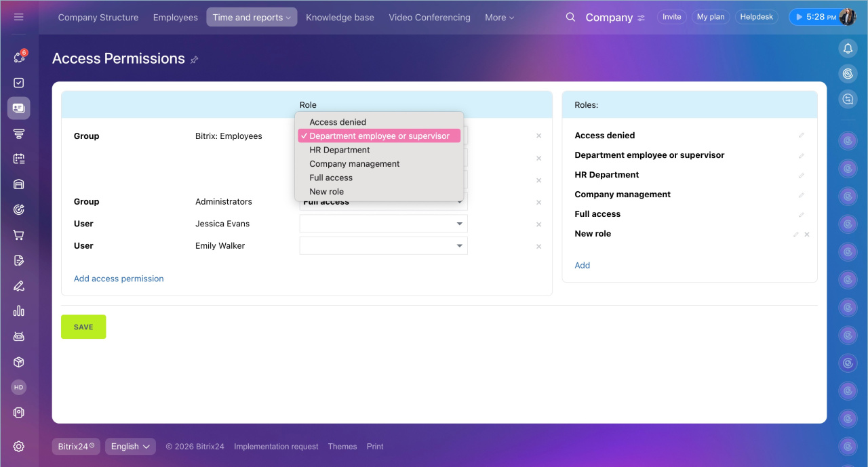Open the hamburger menu icon

[x=19, y=17]
